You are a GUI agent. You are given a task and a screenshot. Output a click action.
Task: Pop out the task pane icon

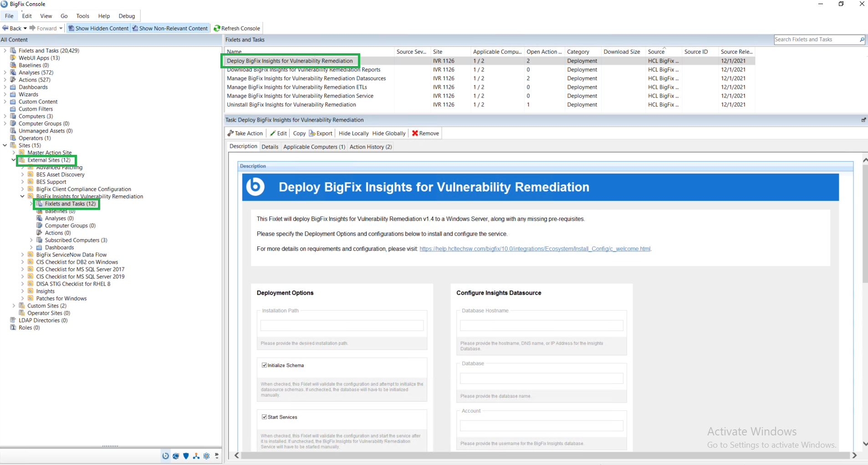click(863, 120)
